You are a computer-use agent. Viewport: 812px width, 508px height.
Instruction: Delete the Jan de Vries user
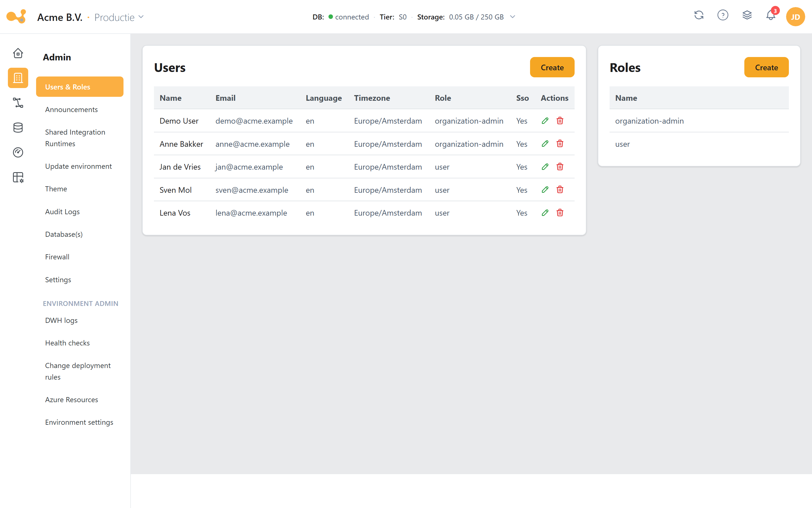pyautogui.click(x=560, y=167)
